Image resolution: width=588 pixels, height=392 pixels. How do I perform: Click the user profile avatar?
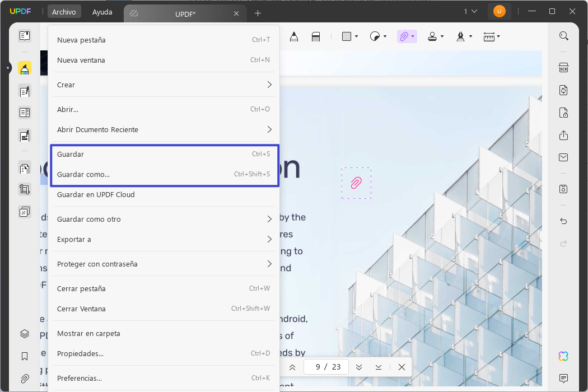pos(499,11)
